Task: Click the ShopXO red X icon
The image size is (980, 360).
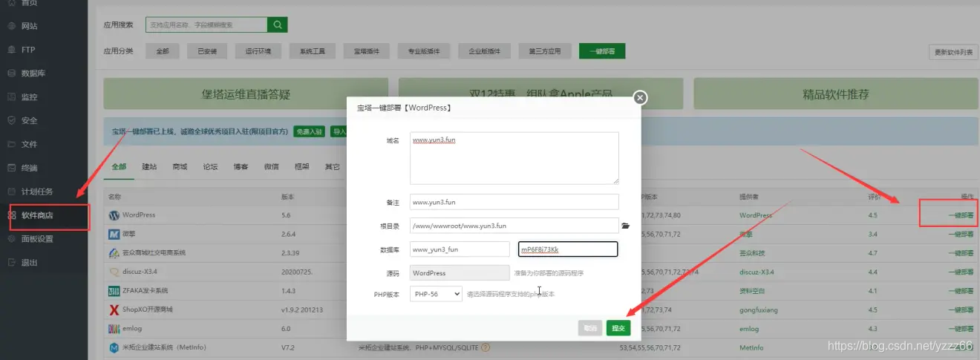Action: pyautogui.click(x=114, y=310)
